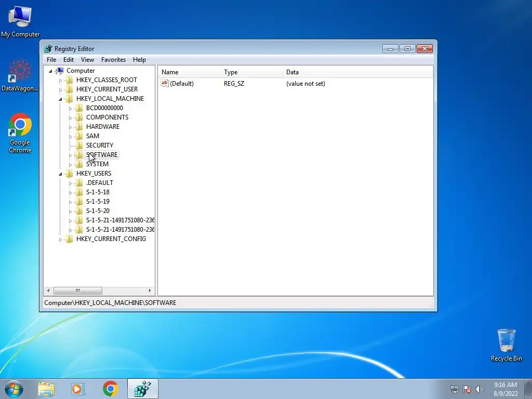Click the COMPONENTS folder icon
The image size is (532, 399).
(x=79, y=117)
